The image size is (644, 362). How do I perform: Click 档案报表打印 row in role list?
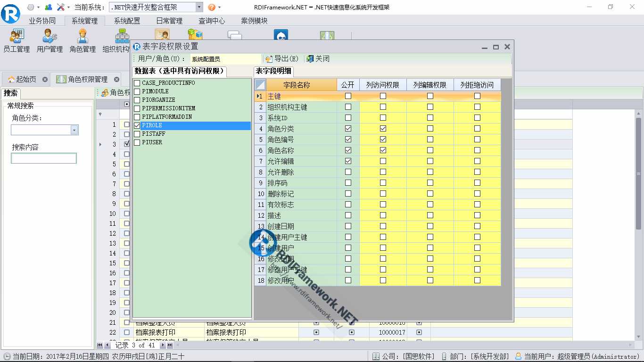[x=156, y=332]
